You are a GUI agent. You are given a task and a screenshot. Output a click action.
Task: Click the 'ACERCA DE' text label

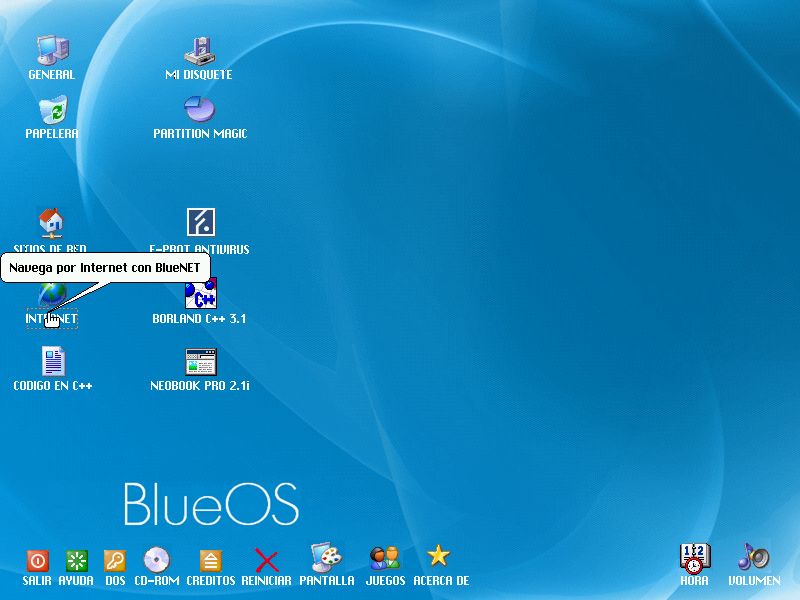[x=441, y=581]
